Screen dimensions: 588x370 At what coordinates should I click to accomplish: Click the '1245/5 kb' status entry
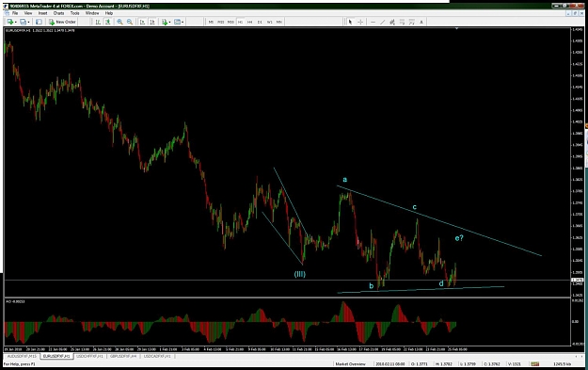(562, 364)
